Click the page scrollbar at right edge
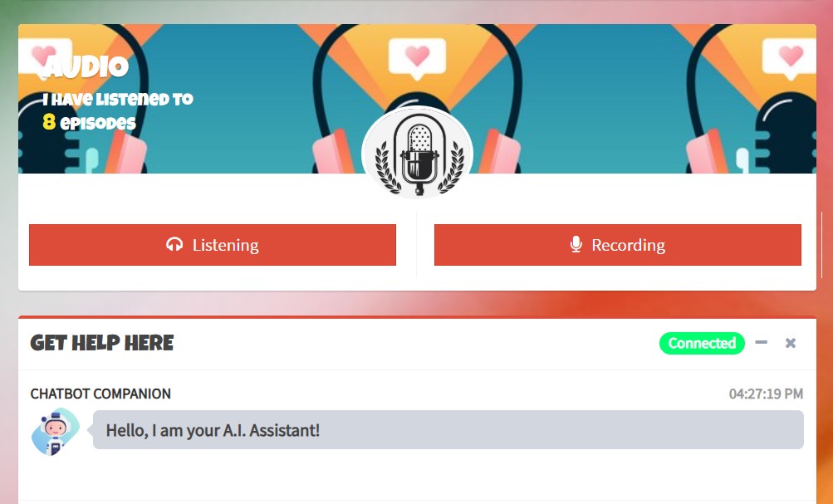 click(x=821, y=244)
